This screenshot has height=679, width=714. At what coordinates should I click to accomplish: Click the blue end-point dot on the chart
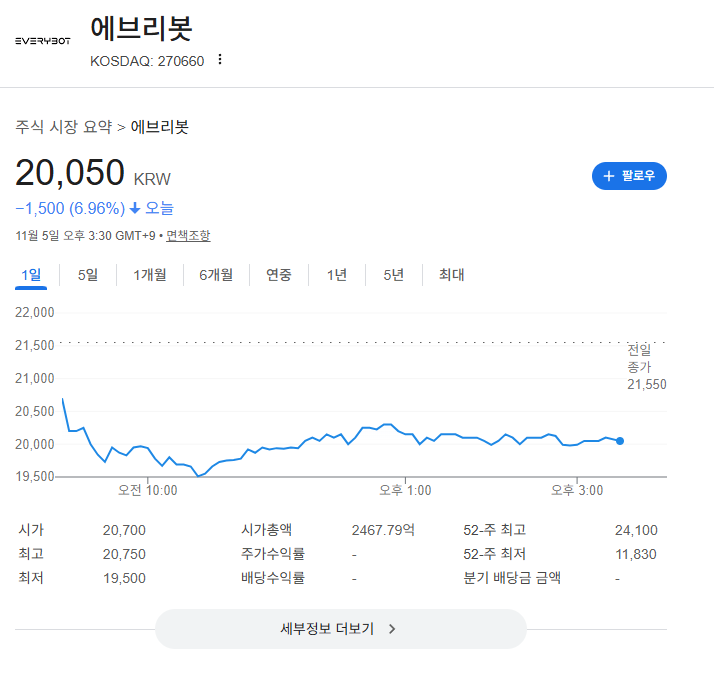tap(620, 441)
